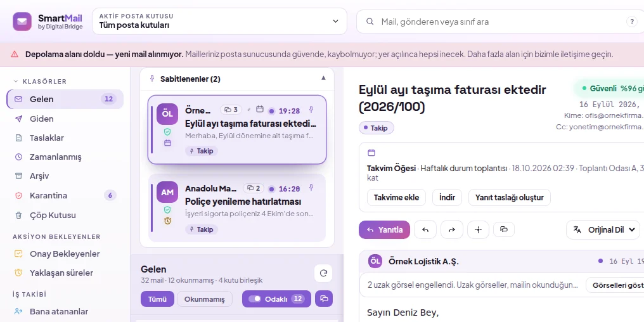Click the reply-all arrow icon button

pyautogui.click(x=425, y=229)
